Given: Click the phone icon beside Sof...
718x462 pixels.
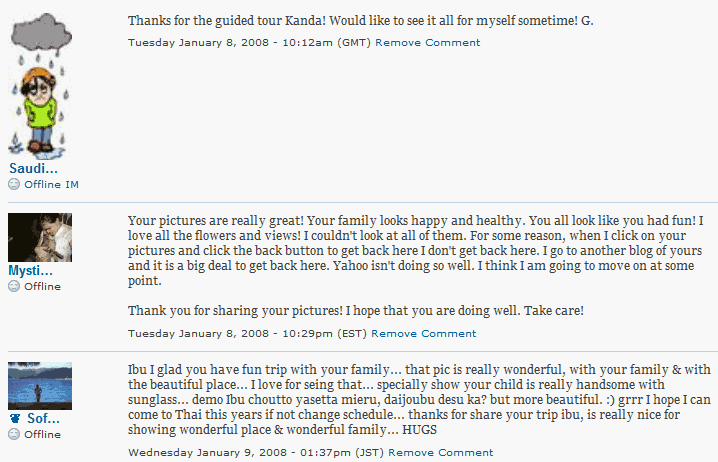Looking at the screenshot, I should click(15, 418).
